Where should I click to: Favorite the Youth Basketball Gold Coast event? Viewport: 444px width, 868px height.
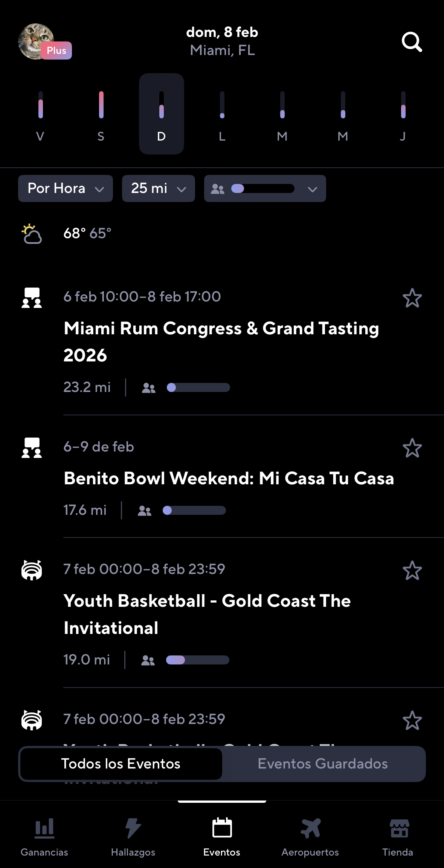pyautogui.click(x=412, y=570)
